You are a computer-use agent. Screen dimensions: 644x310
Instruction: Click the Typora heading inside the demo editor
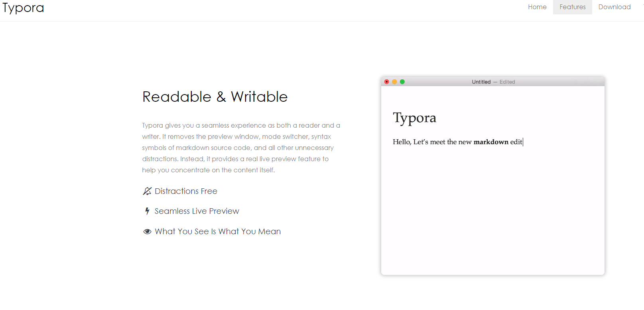pos(414,118)
